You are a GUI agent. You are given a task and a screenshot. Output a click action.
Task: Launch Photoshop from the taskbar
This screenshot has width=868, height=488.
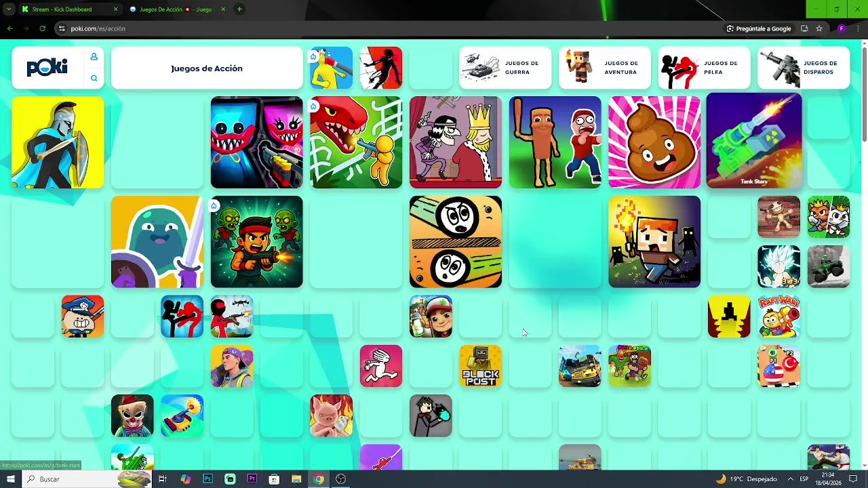pyautogui.click(x=208, y=479)
